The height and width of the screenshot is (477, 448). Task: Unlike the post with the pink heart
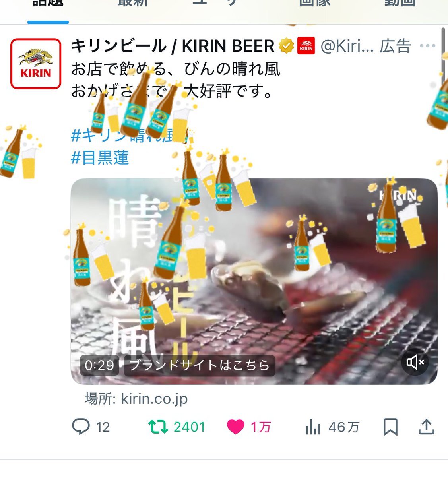(x=235, y=427)
